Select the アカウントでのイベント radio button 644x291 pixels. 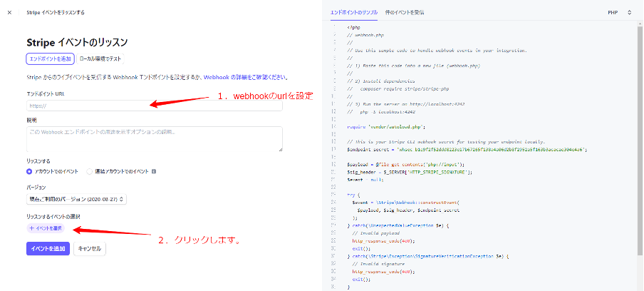pyautogui.click(x=29, y=172)
